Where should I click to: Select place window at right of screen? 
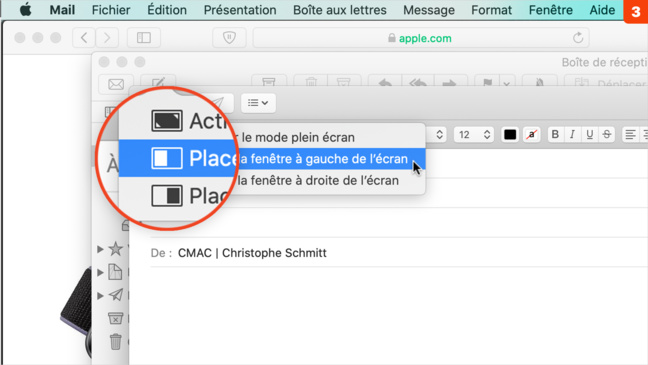coord(318,181)
